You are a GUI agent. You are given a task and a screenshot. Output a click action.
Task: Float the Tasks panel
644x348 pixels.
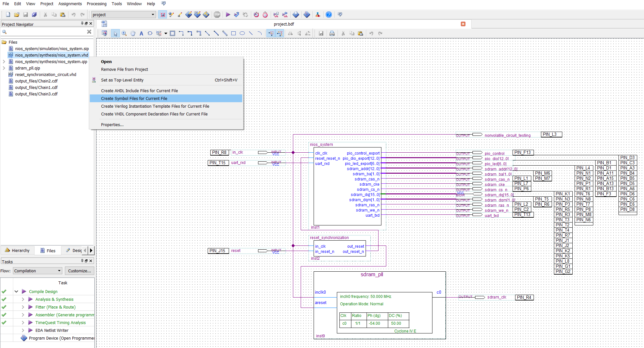click(86, 261)
